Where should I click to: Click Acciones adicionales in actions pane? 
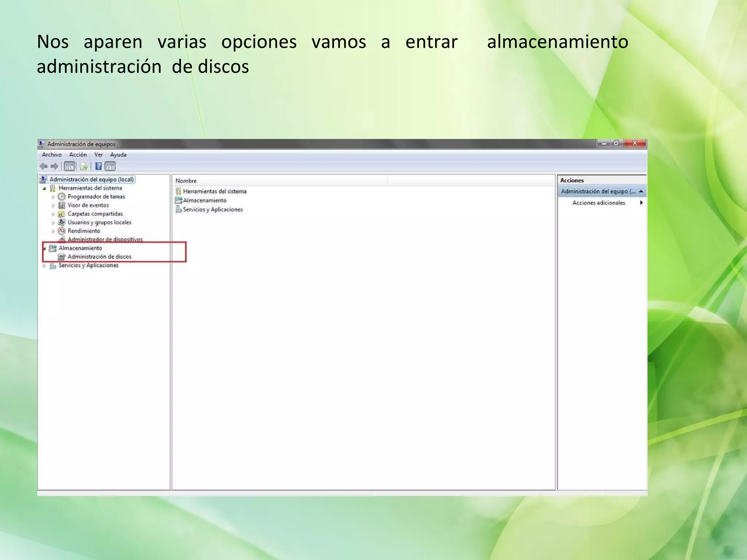point(599,203)
